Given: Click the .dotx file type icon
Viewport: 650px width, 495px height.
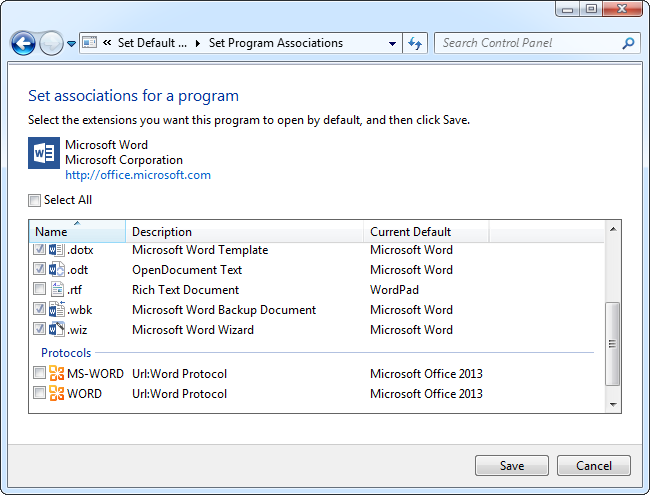Looking at the screenshot, I should click(57, 250).
